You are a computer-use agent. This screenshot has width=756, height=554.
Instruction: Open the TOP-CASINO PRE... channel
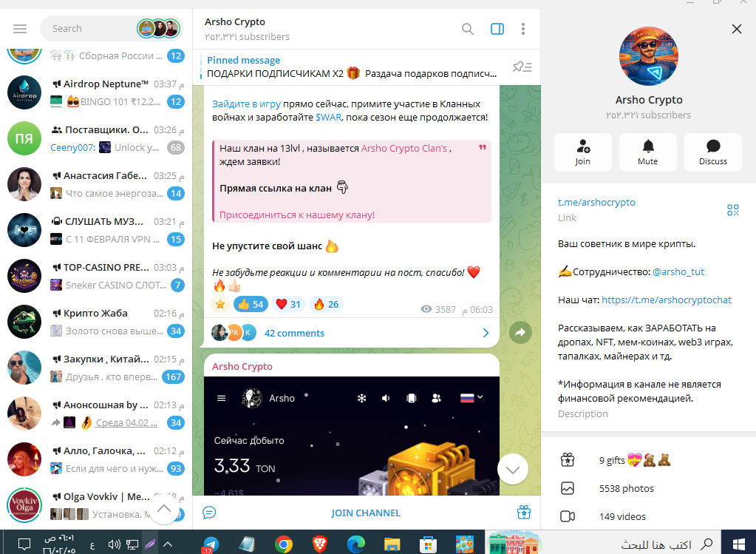(96, 276)
